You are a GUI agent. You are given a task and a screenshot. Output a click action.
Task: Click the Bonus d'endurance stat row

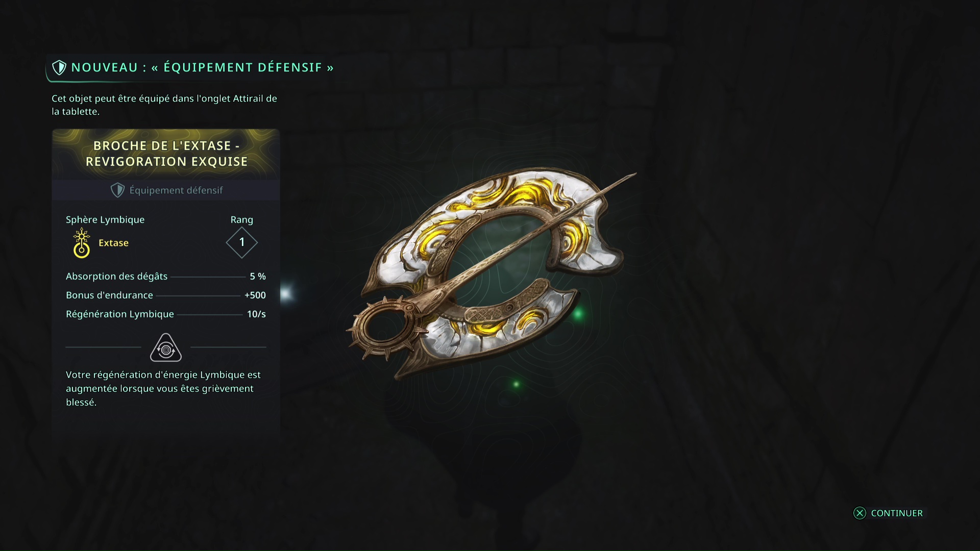pos(166,295)
